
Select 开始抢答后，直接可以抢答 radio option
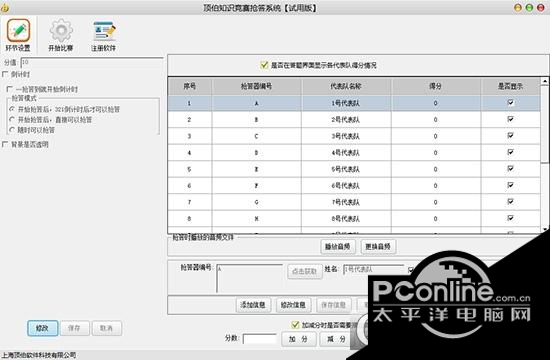[12, 120]
